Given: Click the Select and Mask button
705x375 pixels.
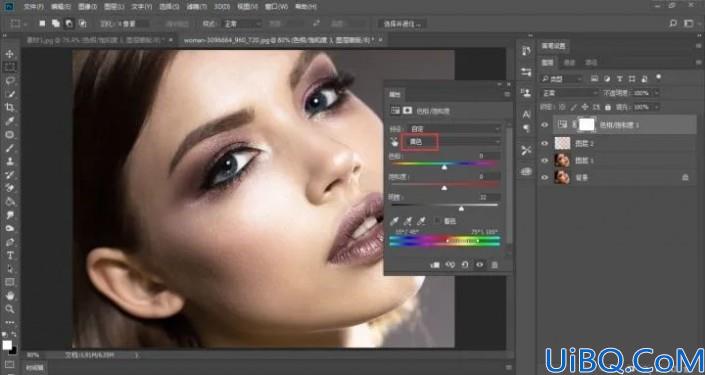Looking at the screenshot, I should [x=402, y=24].
